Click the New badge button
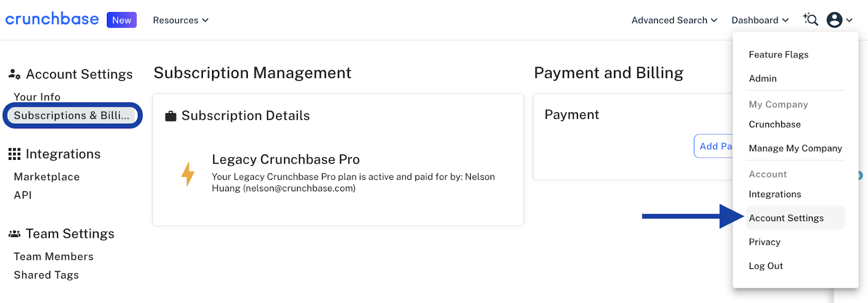 122,20
